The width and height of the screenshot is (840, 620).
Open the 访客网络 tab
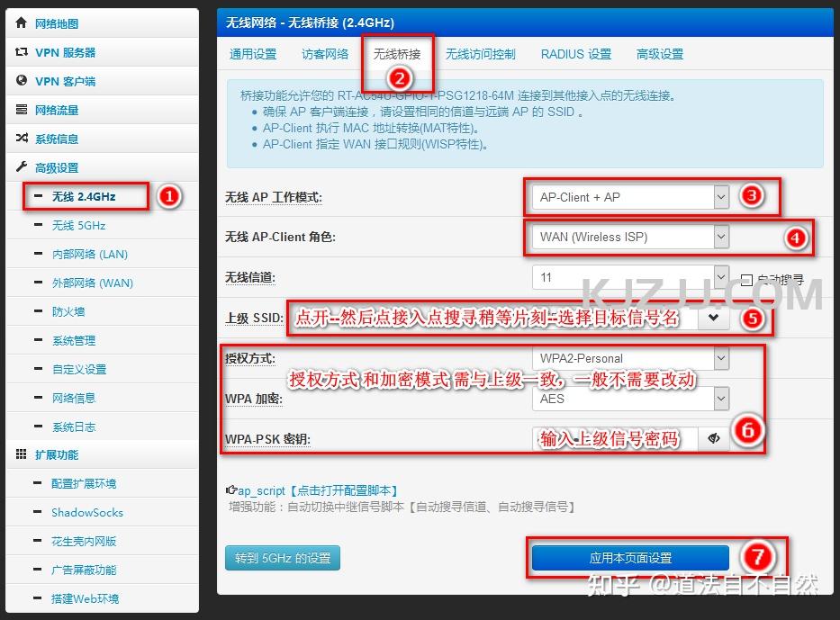(x=325, y=54)
